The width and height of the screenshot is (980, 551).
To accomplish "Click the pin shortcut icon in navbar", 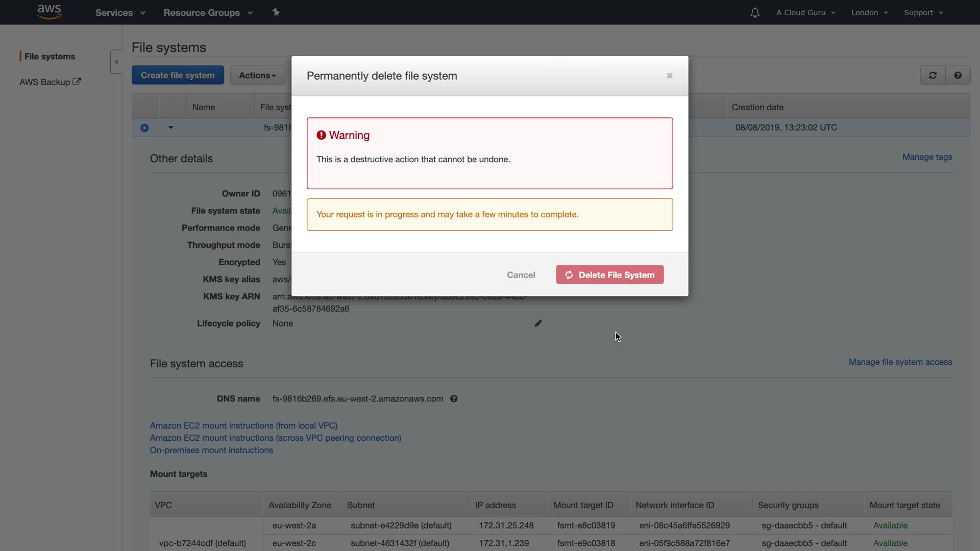I will tap(276, 12).
